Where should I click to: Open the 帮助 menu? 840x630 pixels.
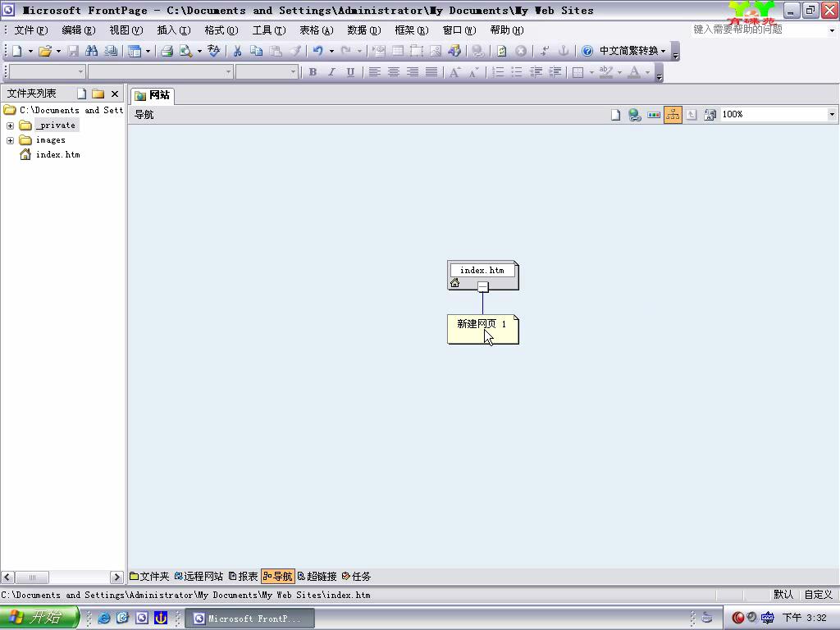coord(507,30)
